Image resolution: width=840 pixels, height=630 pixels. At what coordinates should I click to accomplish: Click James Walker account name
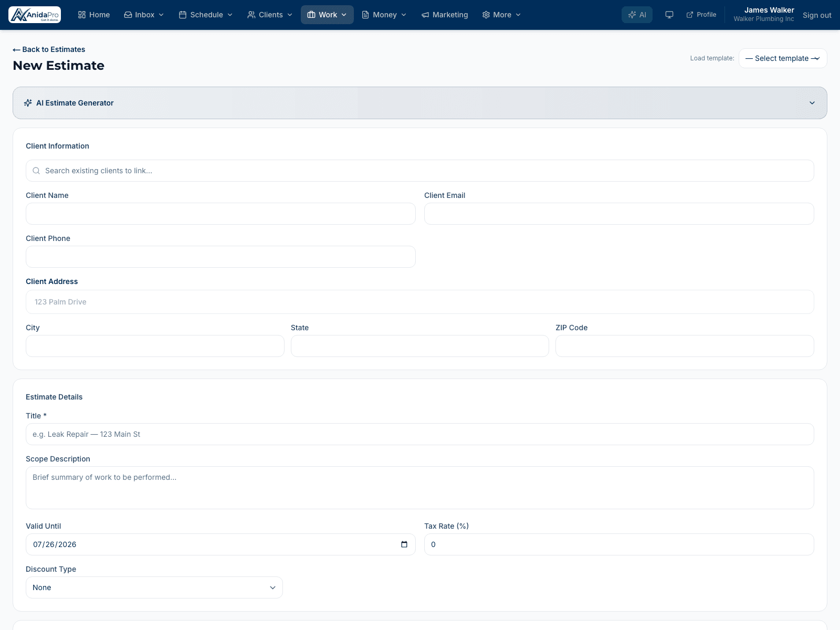tap(769, 10)
